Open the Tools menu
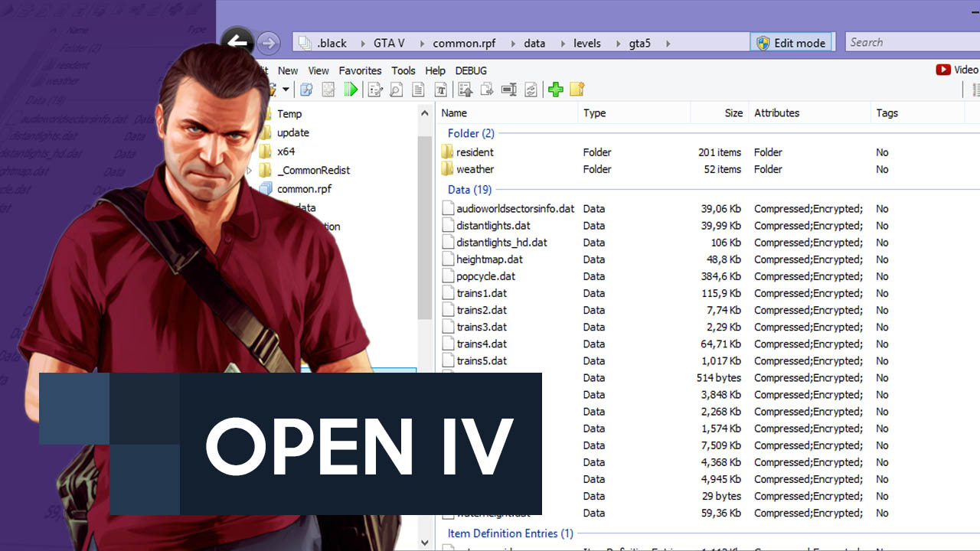980x551 pixels. [x=403, y=70]
